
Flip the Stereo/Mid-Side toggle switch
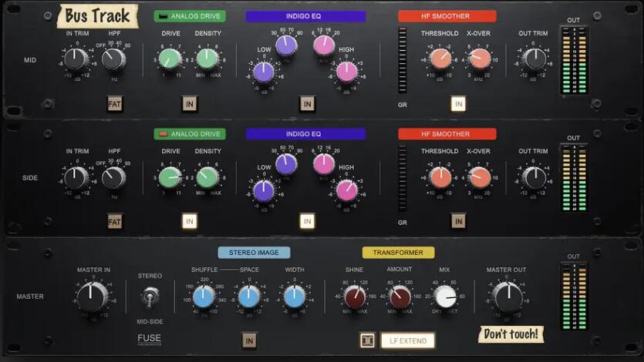[x=150, y=297]
